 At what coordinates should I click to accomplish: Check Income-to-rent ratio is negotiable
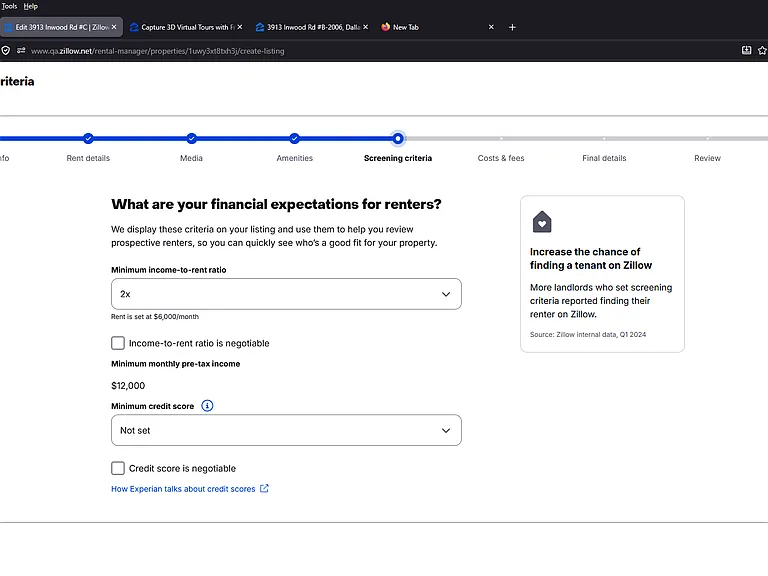118,343
